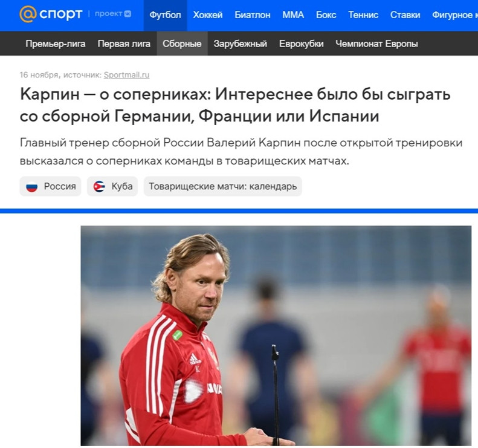Open the Бокс section
Viewport: 478px width, 448px height.
[326, 15]
